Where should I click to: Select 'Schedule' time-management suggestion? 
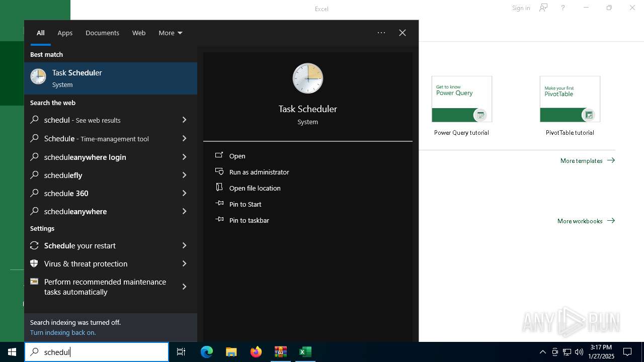(101, 139)
